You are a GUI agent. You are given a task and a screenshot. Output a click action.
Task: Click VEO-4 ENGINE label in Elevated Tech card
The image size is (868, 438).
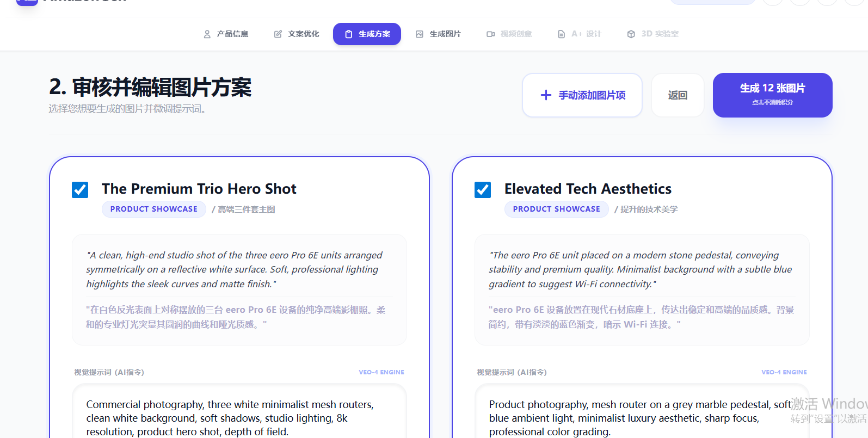point(784,372)
